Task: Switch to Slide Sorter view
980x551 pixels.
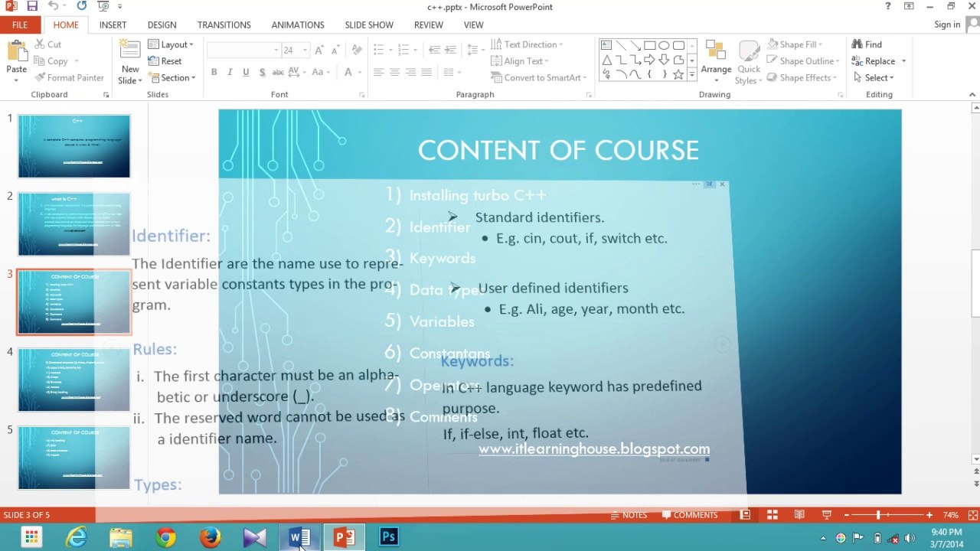Action: point(773,515)
